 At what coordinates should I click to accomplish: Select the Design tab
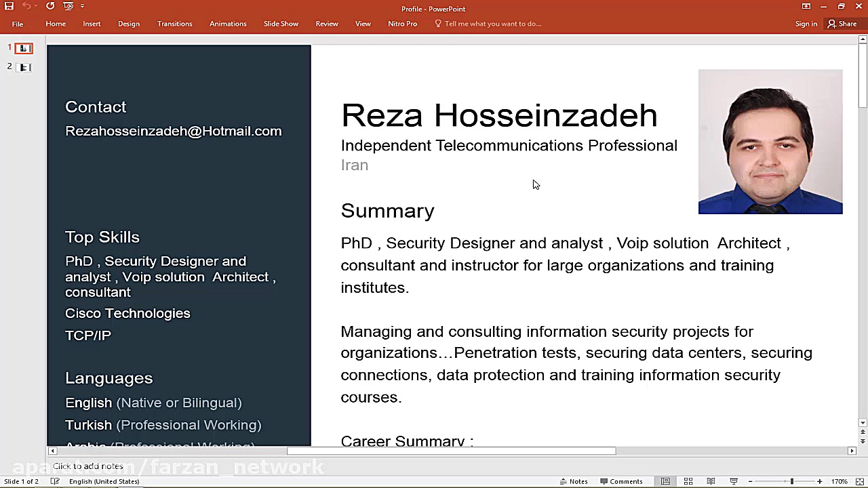click(129, 24)
